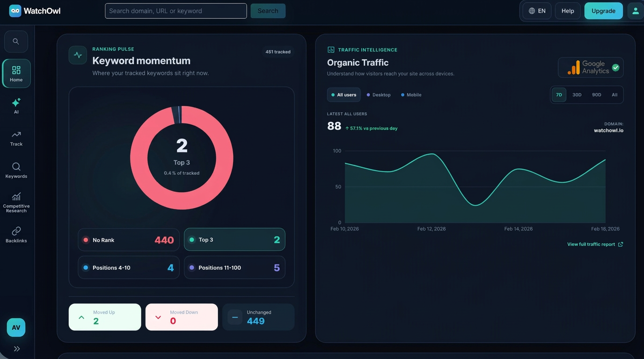Click the Unchanged card showing 449

(x=258, y=317)
